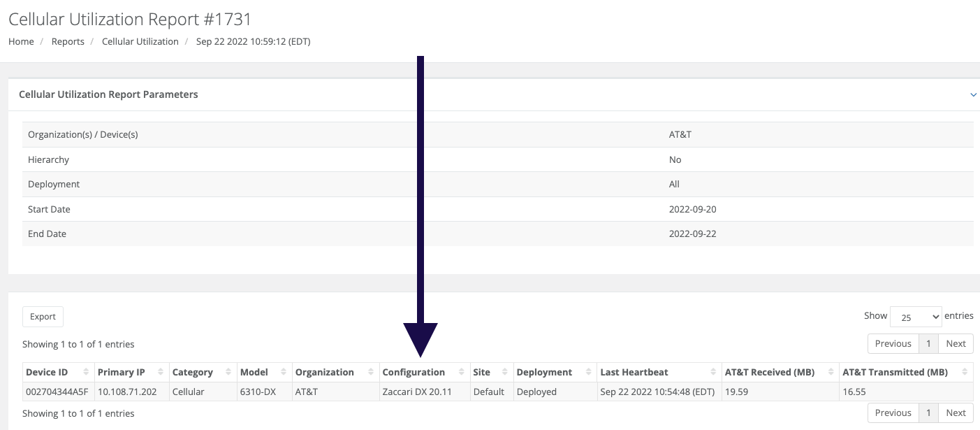980x430 pixels.
Task: Sort by Category column arrows
Action: tap(227, 372)
